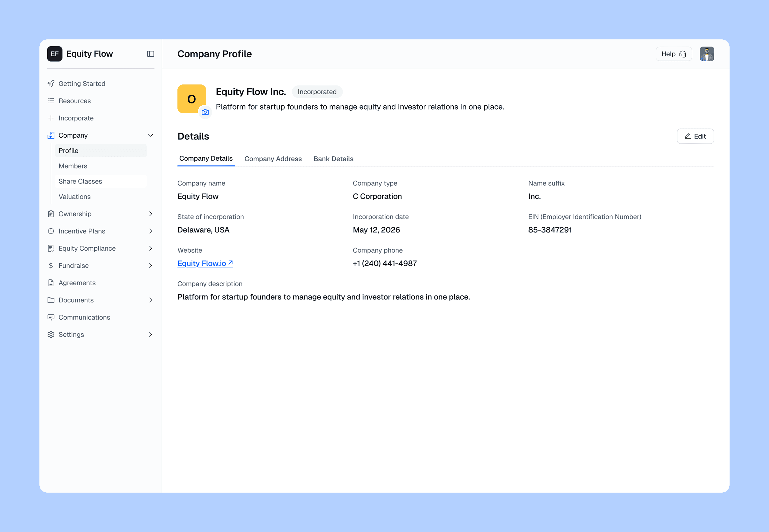Click the Company building icon
Image resolution: width=769 pixels, height=532 pixels.
coord(51,135)
